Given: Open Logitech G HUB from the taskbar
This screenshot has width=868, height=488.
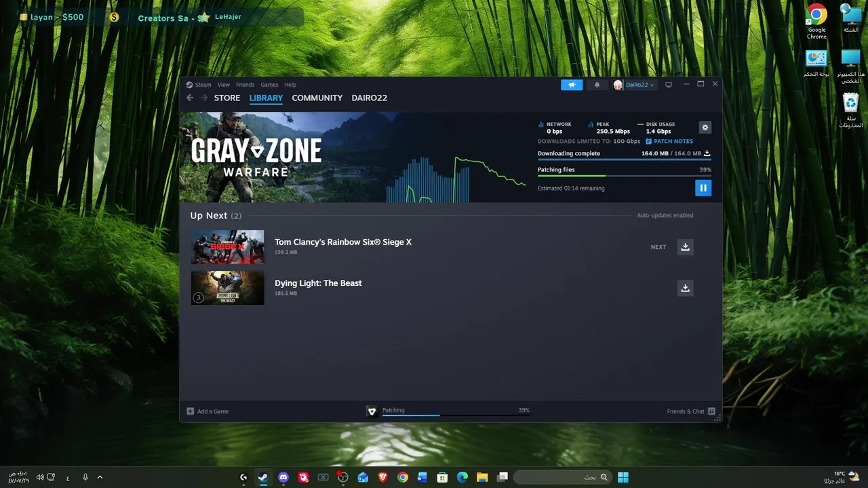Looking at the screenshot, I should [243, 477].
